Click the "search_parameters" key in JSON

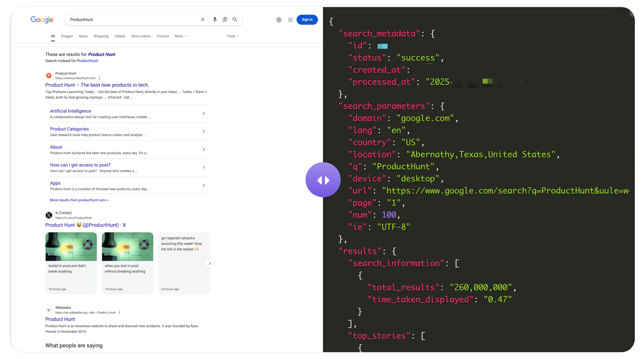coord(384,106)
